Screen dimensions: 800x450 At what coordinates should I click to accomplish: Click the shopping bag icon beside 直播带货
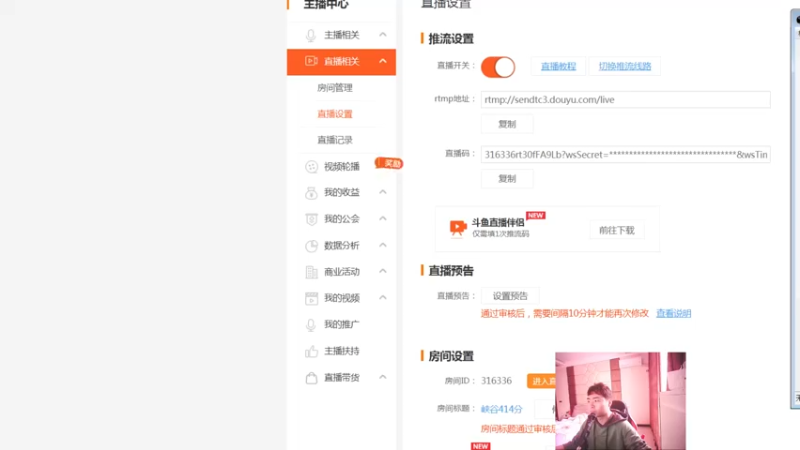coord(311,378)
